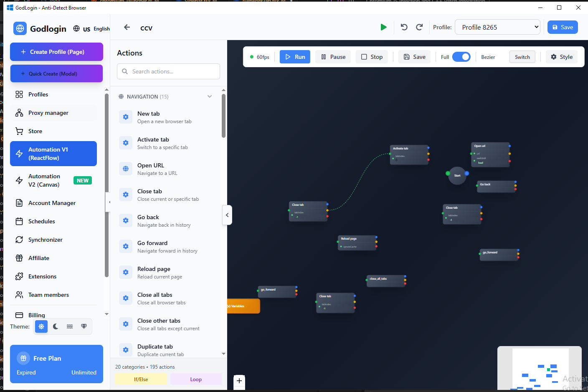This screenshot has width=588, height=392.
Task: Click the green play icon in header
Action: click(383, 27)
